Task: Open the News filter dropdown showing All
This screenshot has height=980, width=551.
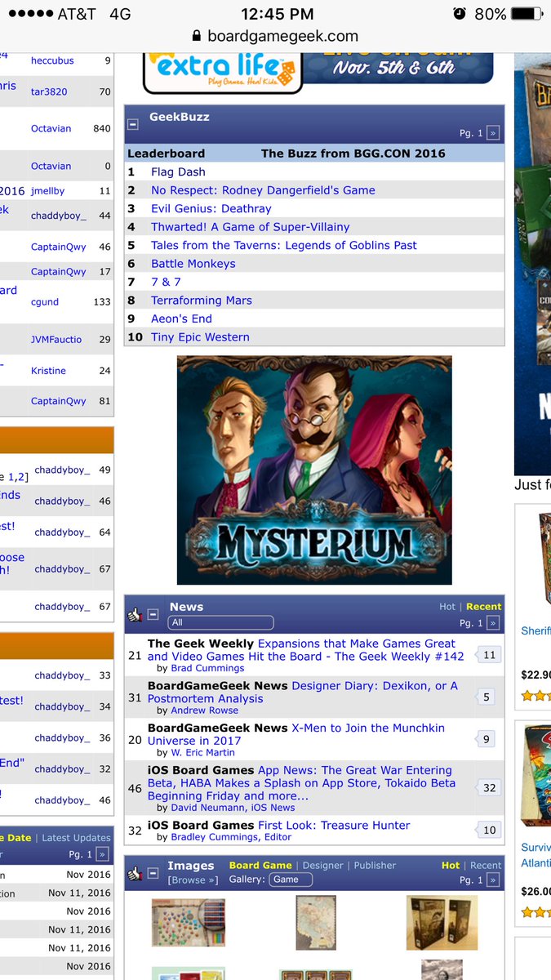Action: click(x=220, y=622)
